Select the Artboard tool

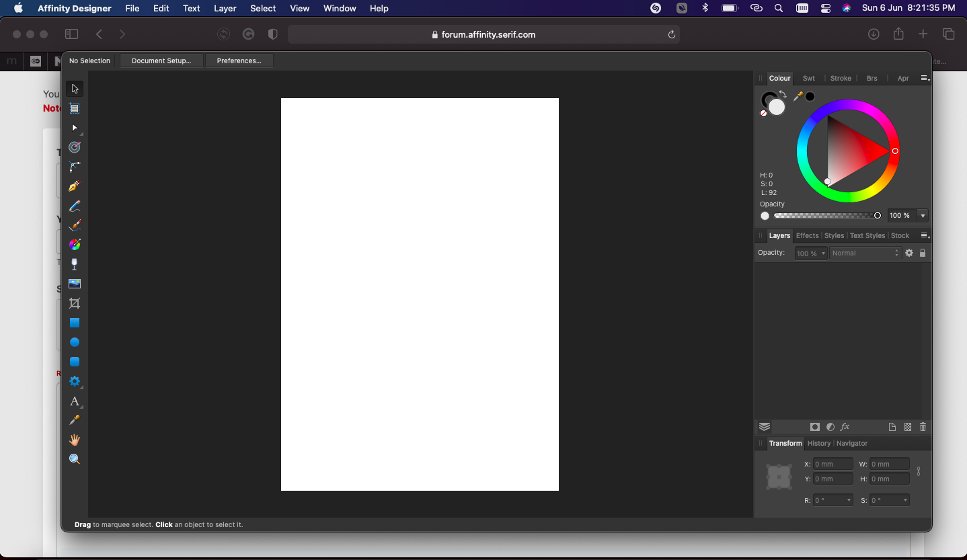coord(75,108)
